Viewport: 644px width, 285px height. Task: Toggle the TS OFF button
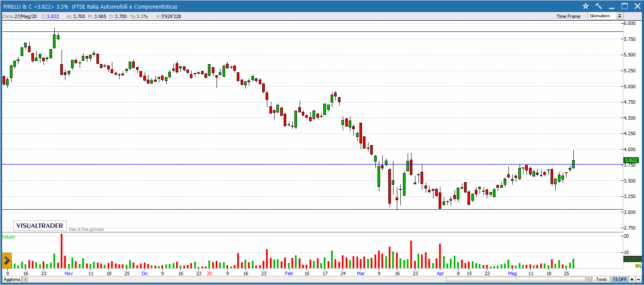[x=620, y=279]
